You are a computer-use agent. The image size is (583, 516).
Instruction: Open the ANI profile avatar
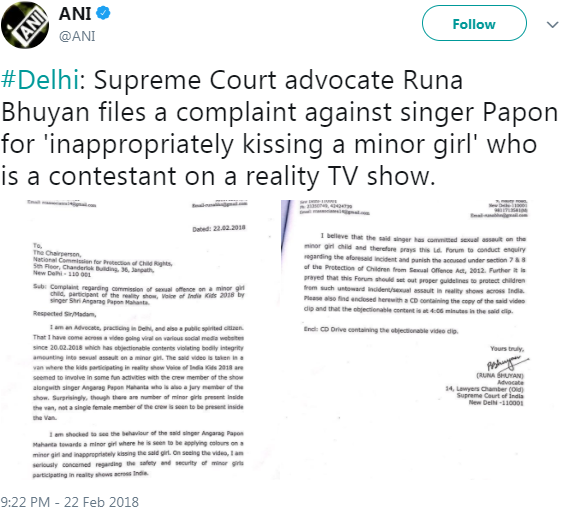tap(25, 25)
